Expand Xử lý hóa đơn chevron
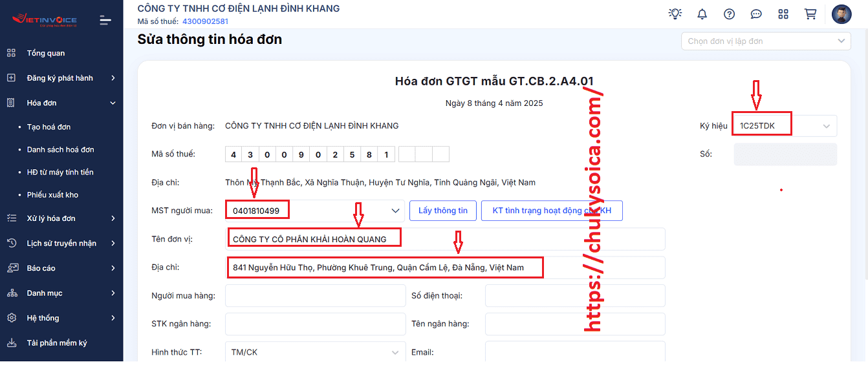The image size is (868, 365). click(113, 218)
